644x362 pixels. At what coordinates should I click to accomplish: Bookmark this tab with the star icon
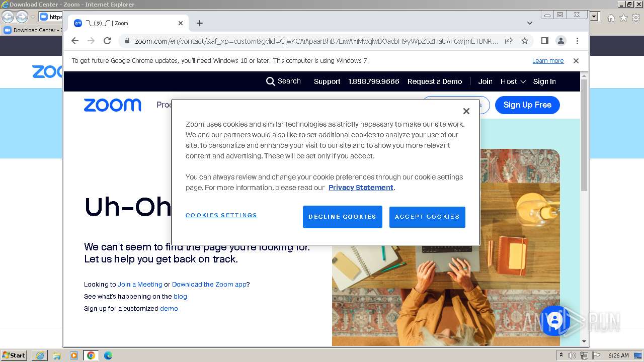click(x=525, y=41)
